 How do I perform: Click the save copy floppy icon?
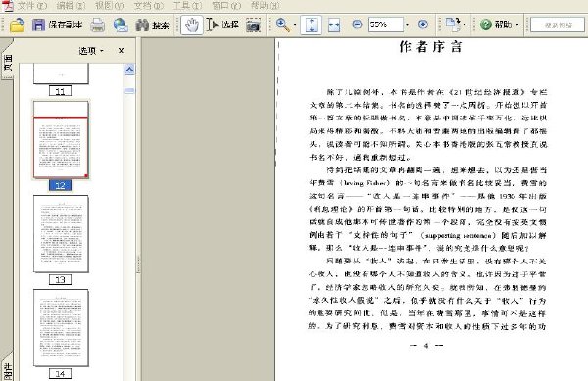38,25
